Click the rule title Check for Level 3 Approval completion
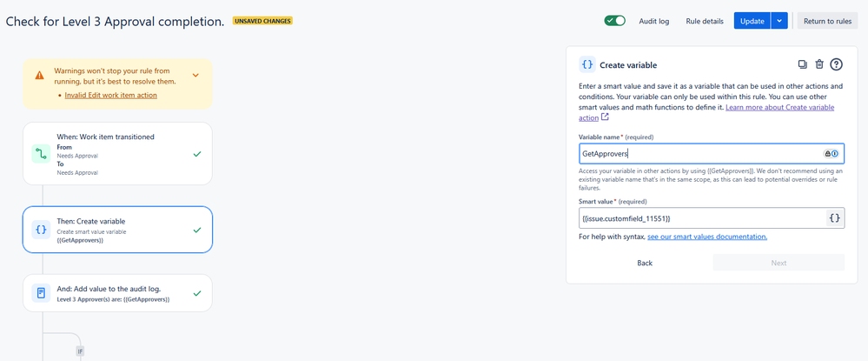Viewport: 868px width, 361px height. [x=116, y=22]
